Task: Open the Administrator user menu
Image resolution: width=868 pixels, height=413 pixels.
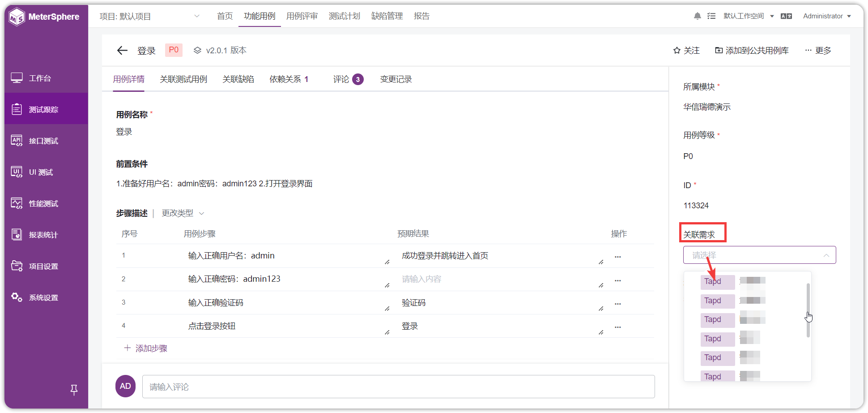Action: click(x=827, y=16)
